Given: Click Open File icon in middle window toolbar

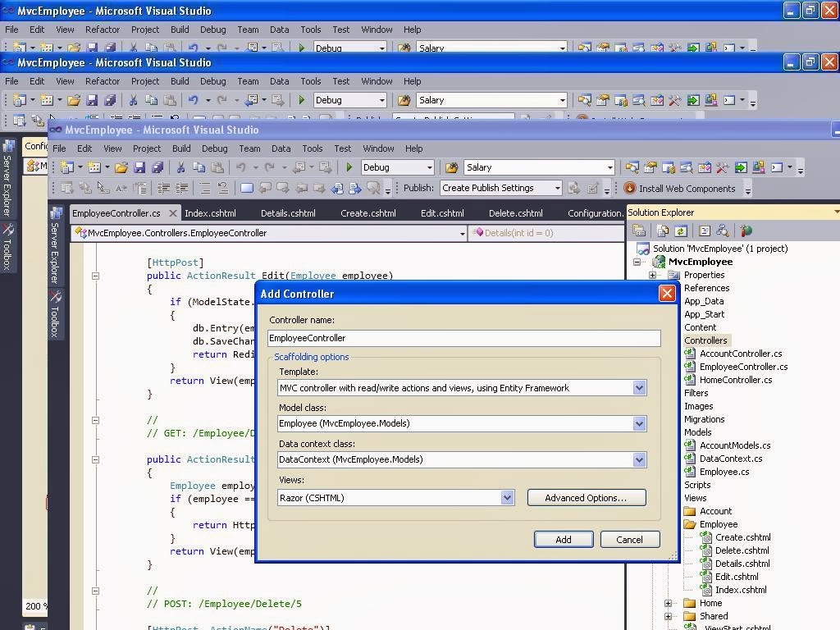Looking at the screenshot, I should coord(74,100).
